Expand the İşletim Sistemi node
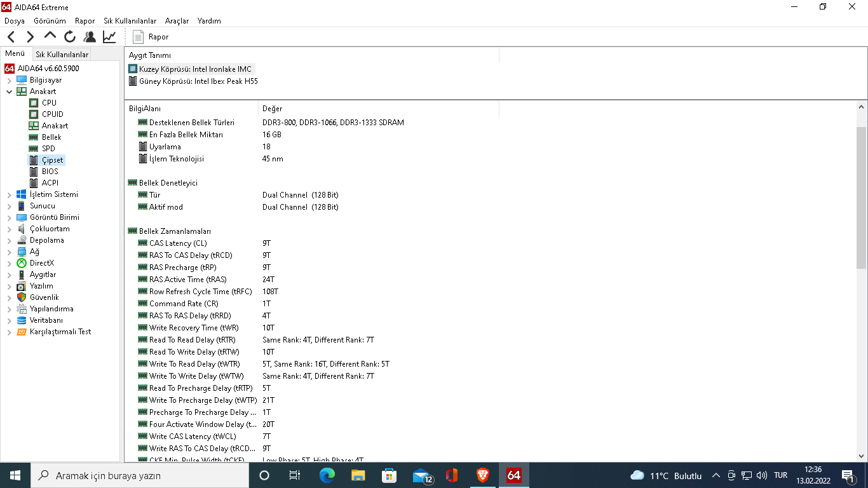 pos(9,194)
